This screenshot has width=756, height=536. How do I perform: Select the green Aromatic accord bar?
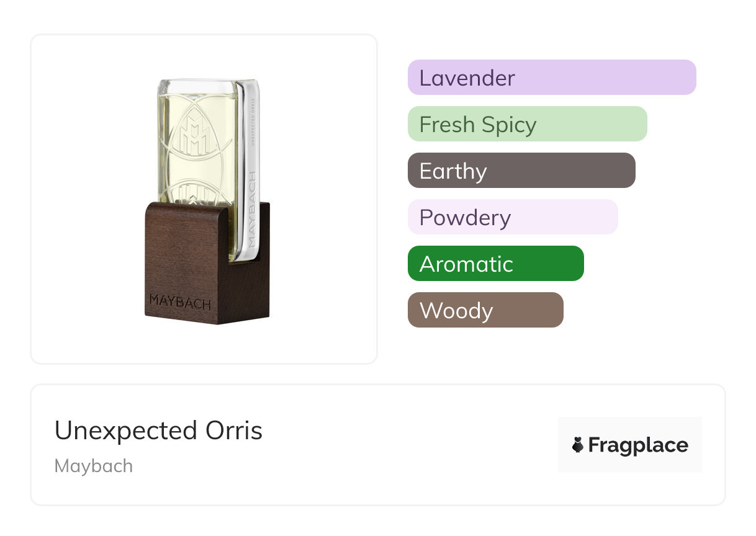click(495, 264)
